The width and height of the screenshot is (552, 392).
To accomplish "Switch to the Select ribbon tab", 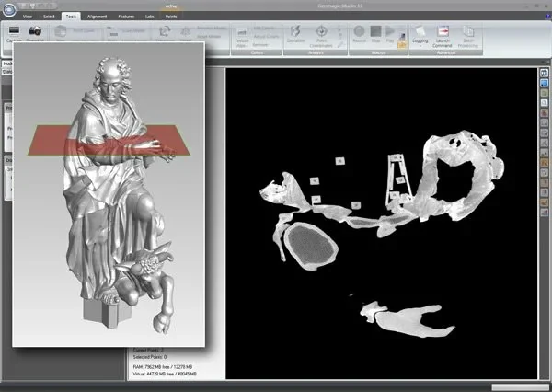I will tap(49, 17).
